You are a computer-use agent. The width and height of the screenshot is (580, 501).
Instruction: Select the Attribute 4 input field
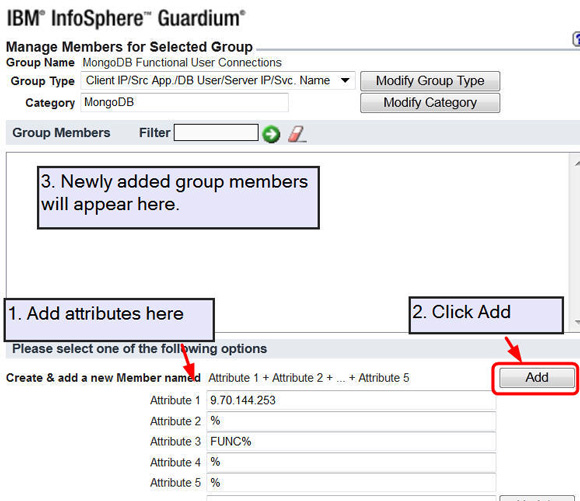point(351,462)
